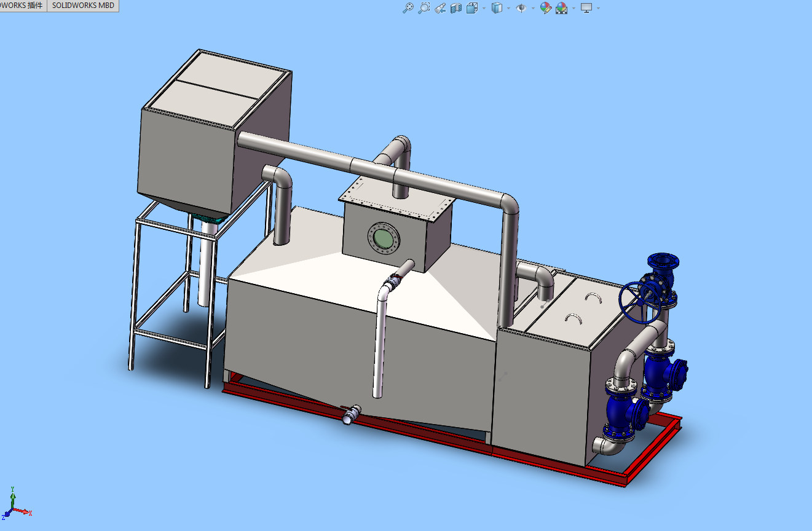Expand the Display Style dropdown arrow
The height and width of the screenshot is (531, 812).
point(508,8)
